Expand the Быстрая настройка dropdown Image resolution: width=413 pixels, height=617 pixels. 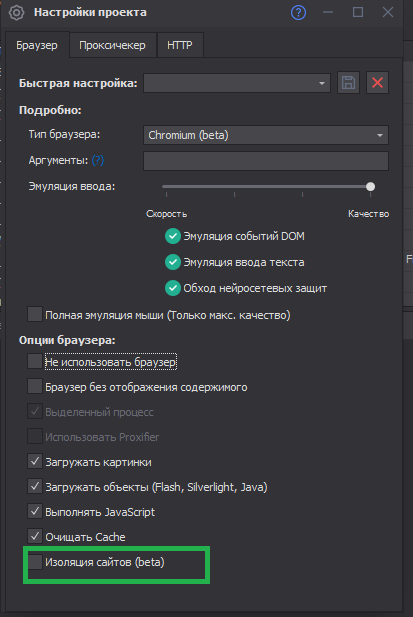pos(237,83)
